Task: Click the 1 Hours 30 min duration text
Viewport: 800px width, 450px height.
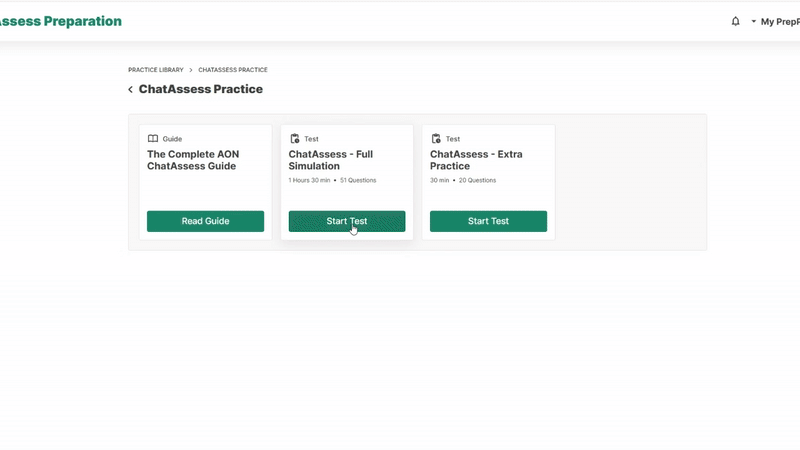Action: pyautogui.click(x=309, y=181)
